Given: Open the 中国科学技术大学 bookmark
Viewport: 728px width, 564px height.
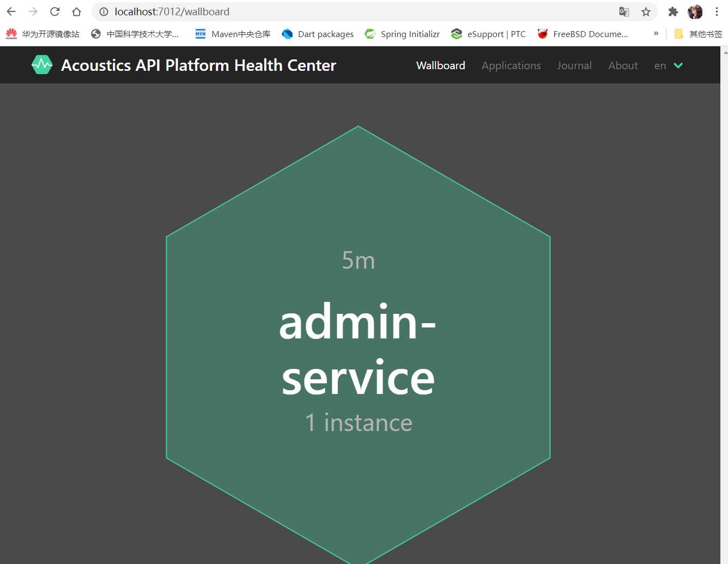Looking at the screenshot, I should coord(135,34).
